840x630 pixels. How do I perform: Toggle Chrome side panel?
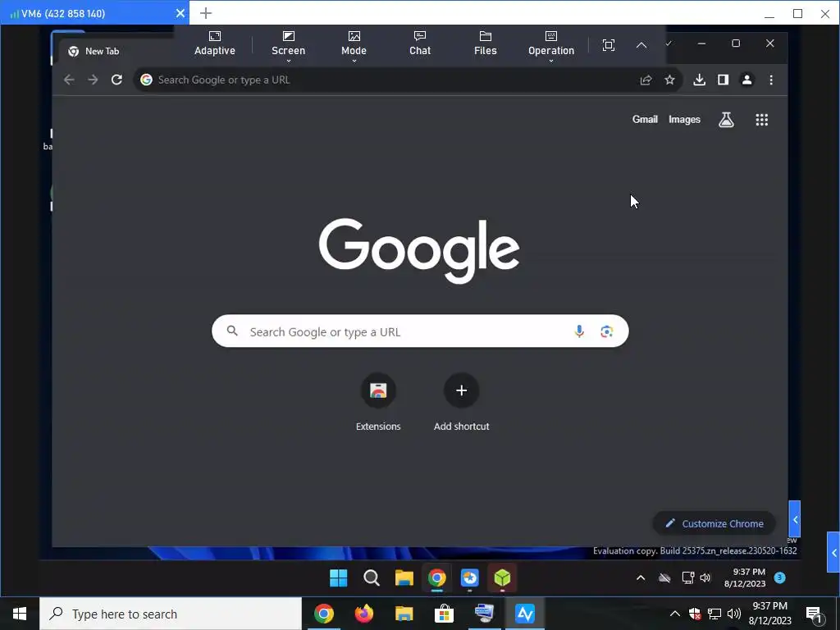pos(724,80)
